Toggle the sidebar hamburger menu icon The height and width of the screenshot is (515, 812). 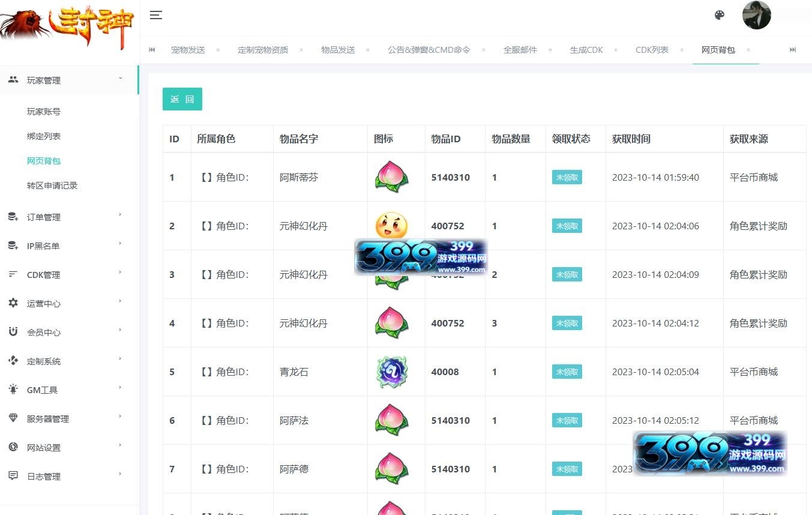click(x=156, y=15)
